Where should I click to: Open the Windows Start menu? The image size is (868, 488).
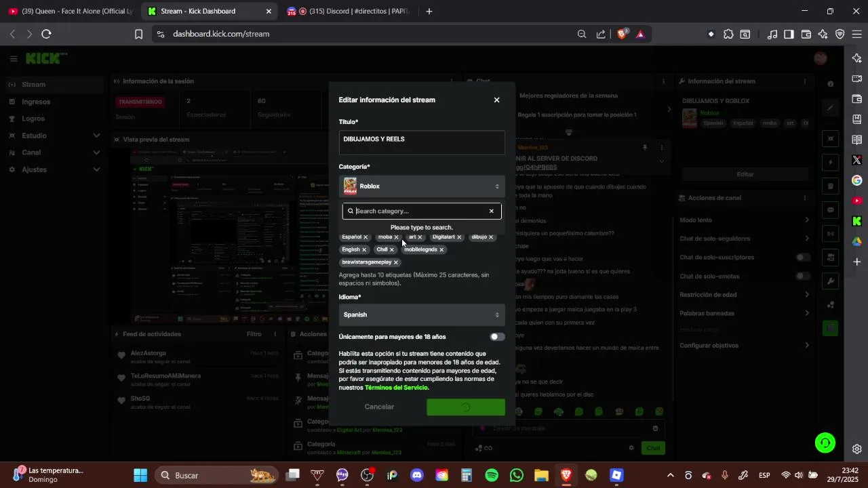pos(140,475)
